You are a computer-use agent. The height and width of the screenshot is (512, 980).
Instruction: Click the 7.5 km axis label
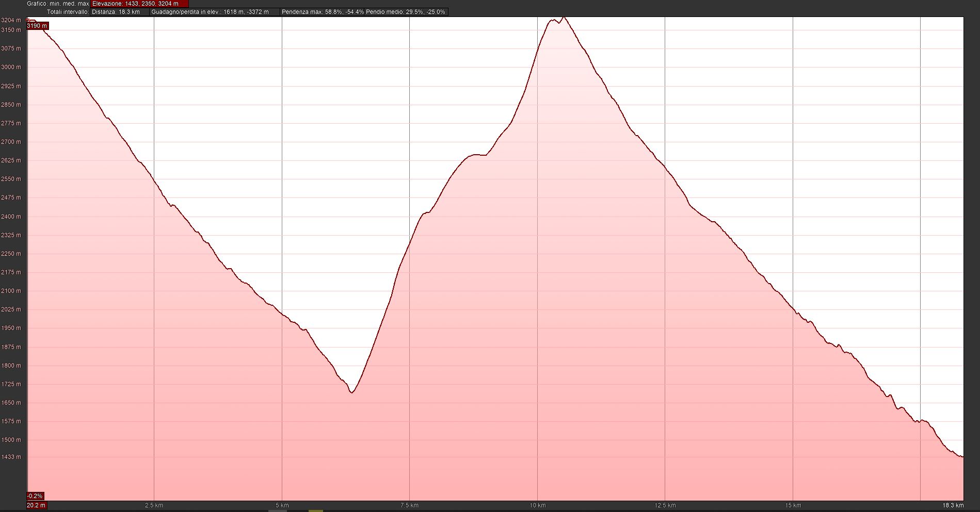[409, 505]
